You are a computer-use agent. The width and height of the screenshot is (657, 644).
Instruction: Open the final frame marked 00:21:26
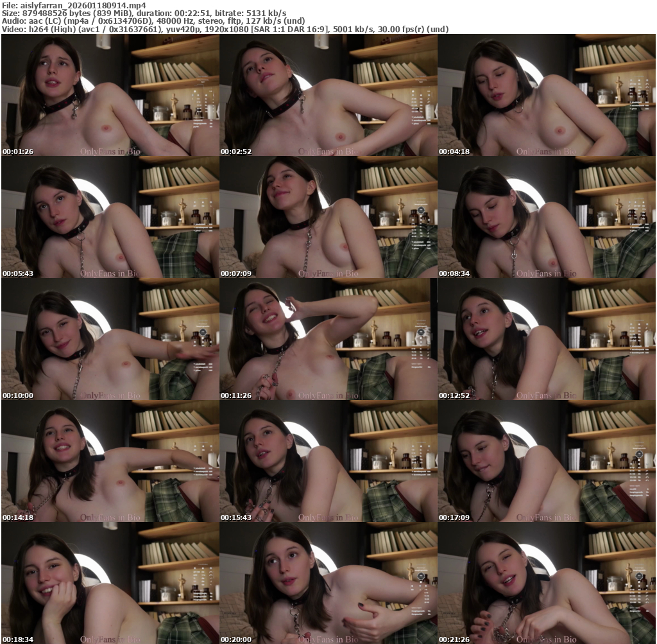coord(546,583)
